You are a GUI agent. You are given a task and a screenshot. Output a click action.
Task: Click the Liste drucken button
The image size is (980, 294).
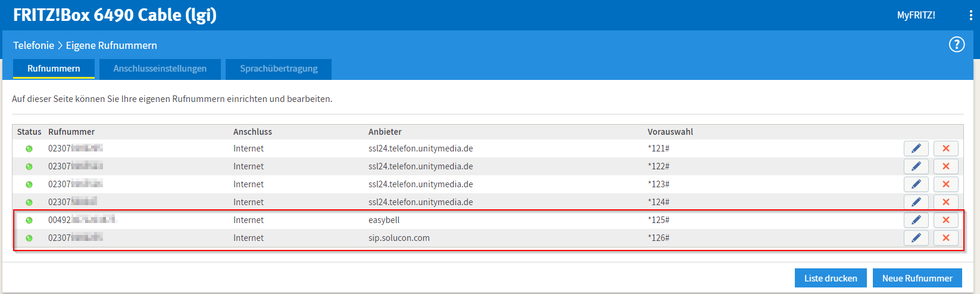point(831,278)
